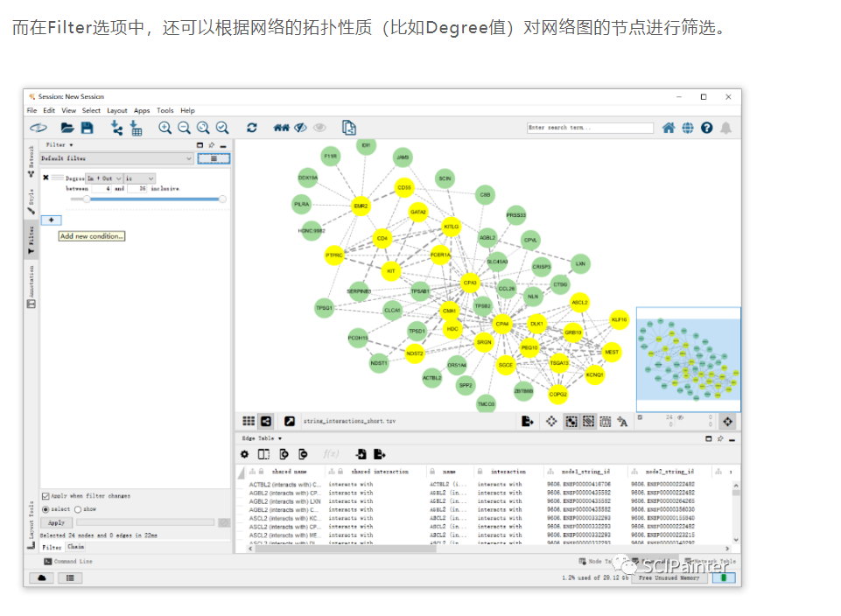The width and height of the screenshot is (841, 616).
Task: Click the Cytoscape logo icon in toolbar
Action: pos(39,128)
